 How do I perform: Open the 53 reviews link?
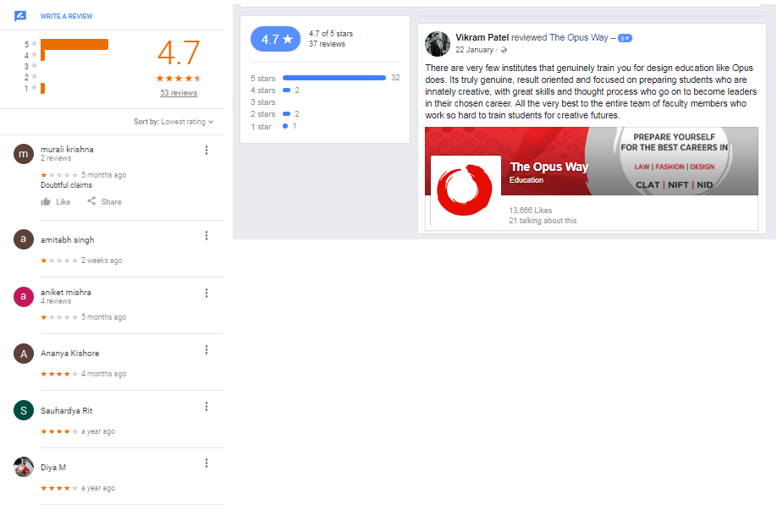point(179,93)
